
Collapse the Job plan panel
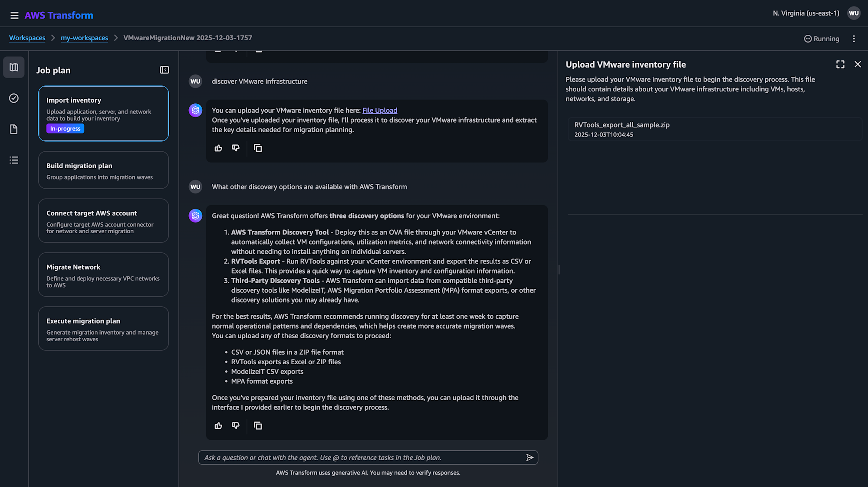click(164, 70)
